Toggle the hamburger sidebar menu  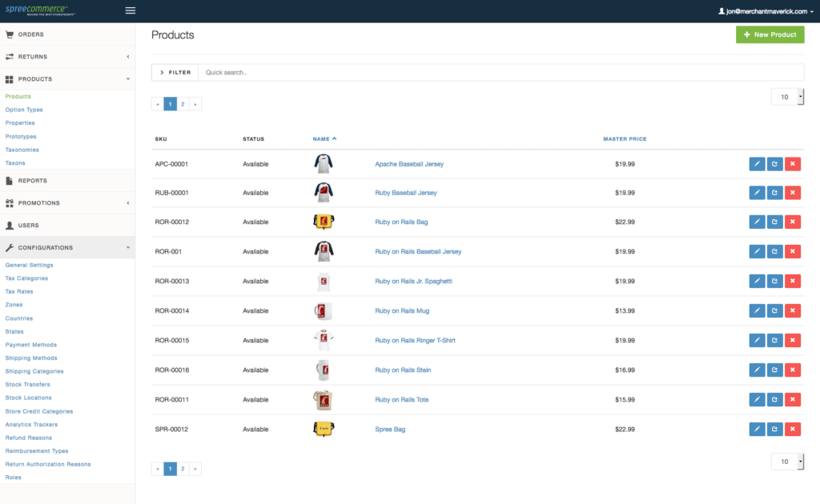click(x=131, y=10)
